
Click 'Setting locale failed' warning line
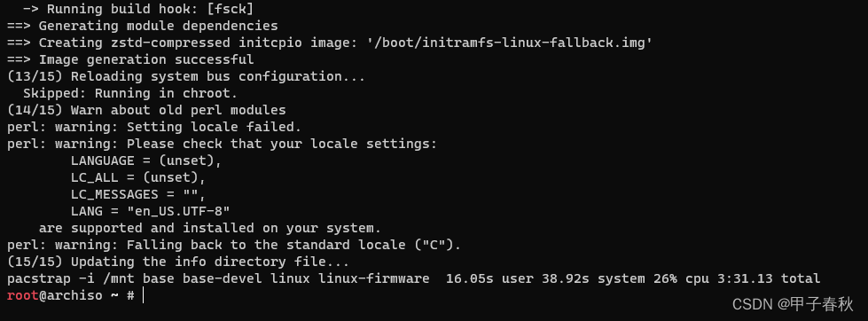click(154, 127)
